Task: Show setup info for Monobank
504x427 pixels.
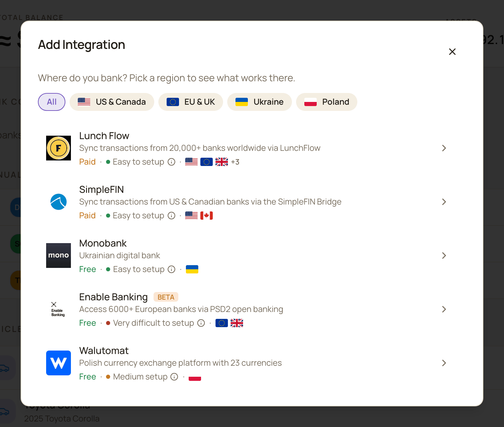Action: [x=171, y=269]
